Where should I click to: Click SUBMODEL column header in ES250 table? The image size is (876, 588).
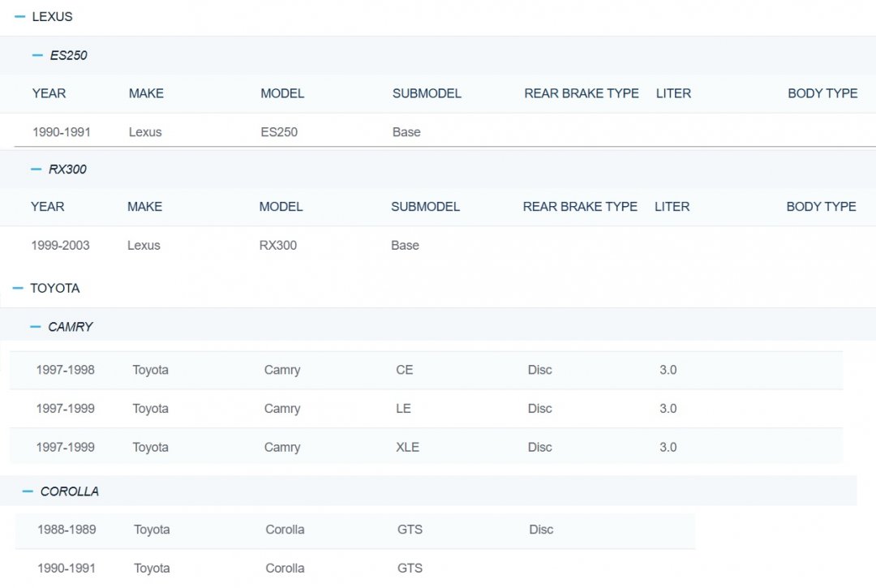pyautogui.click(x=427, y=93)
